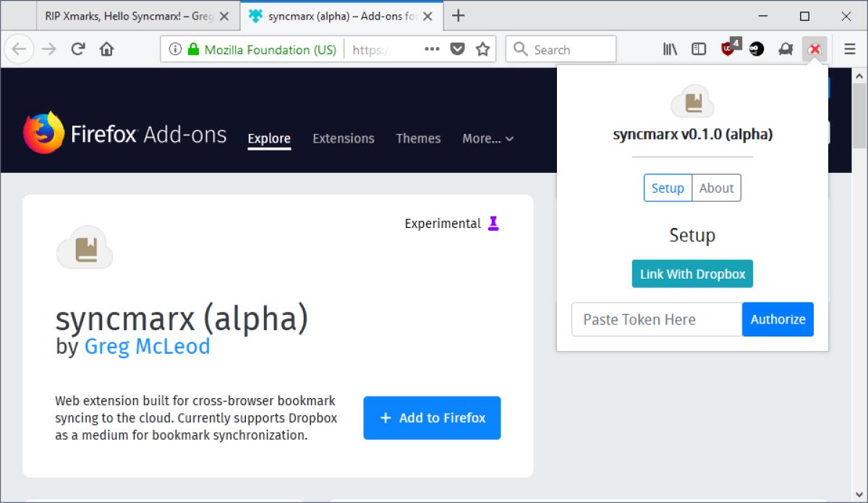The height and width of the screenshot is (503, 868).
Task: Save the page to Pocket
Action: pyautogui.click(x=456, y=49)
